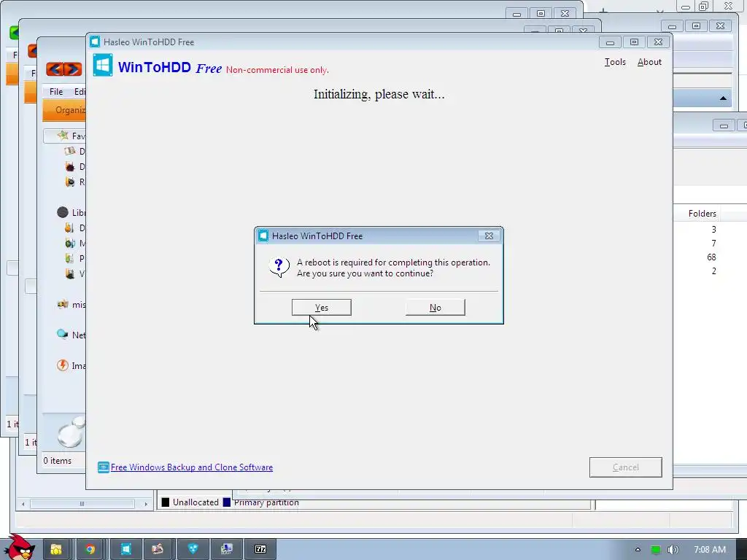Open the computer monitor taskbar icon
The height and width of the screenshot is (560, 747).
click(227, 549)
